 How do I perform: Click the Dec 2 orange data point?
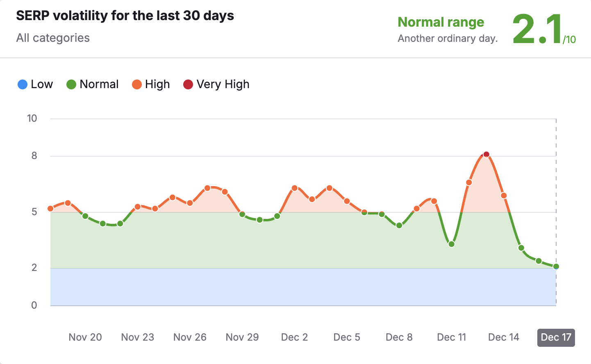pyautogui.click(x=295, y=188)
